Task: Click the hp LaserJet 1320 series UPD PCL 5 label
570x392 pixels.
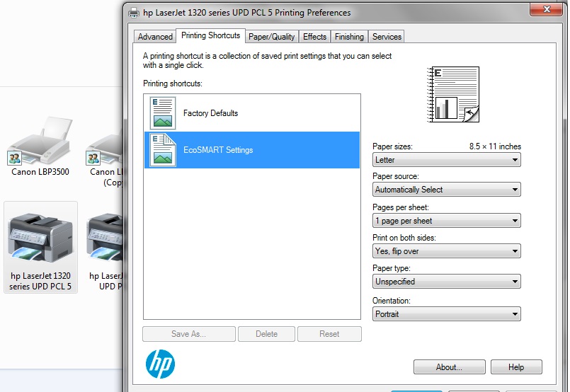Action: pyautogui.click(x=40, y=281)
